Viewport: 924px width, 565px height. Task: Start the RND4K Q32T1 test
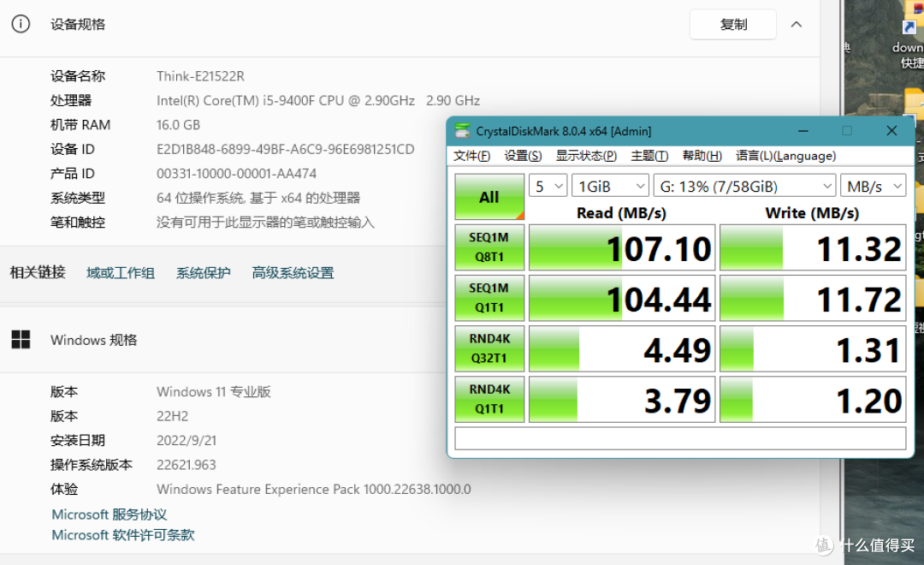[x=489, y=348]
